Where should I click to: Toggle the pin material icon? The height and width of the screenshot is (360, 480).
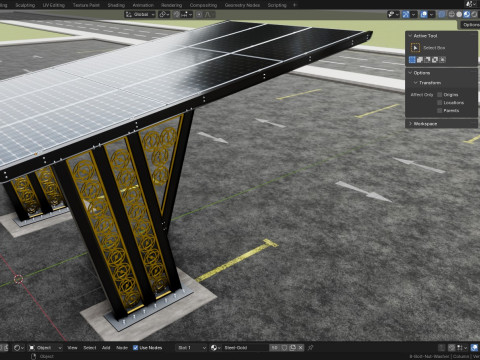pos(311,348)
